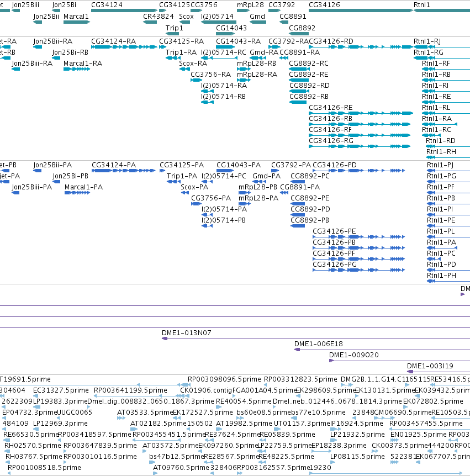Select EST RP001008518.5prime
This screenshot has width=470, height=476.
(44, 468)
